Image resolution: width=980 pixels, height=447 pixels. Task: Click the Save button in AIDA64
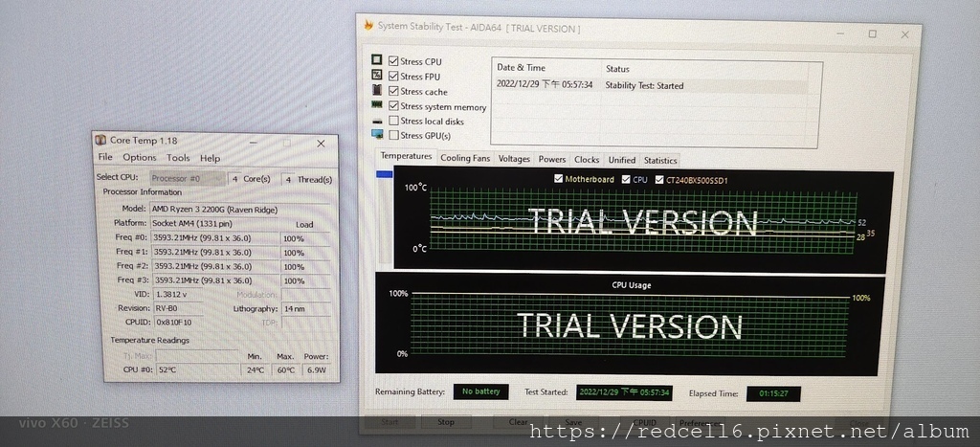pyautogui.click(x=573, y=423)
